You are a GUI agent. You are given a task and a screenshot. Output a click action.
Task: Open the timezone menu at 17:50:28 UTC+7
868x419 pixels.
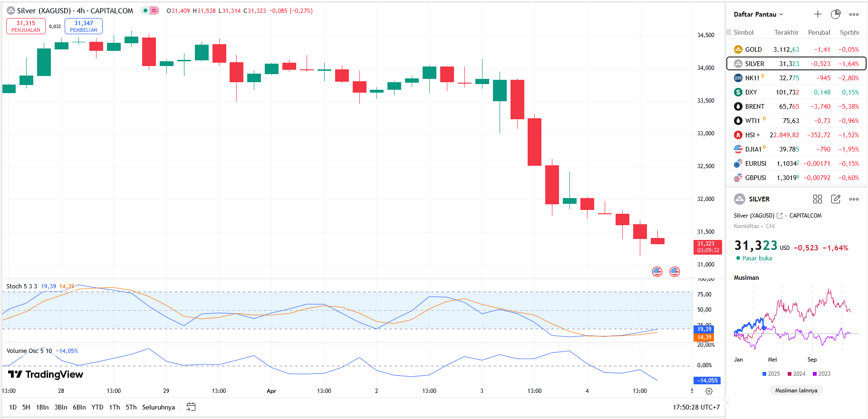[x=696, y=407]
